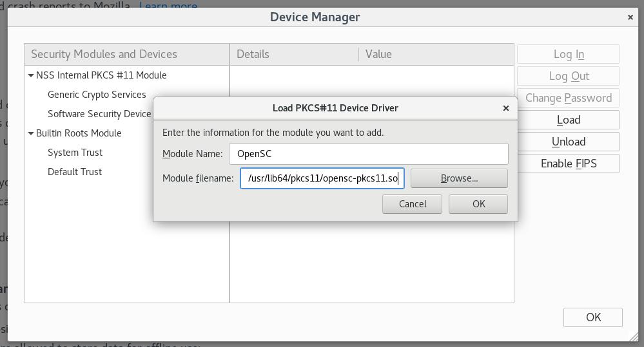644x347 pixels.
Task: Click the Device Manager OK button
Action: pos(593,317)
